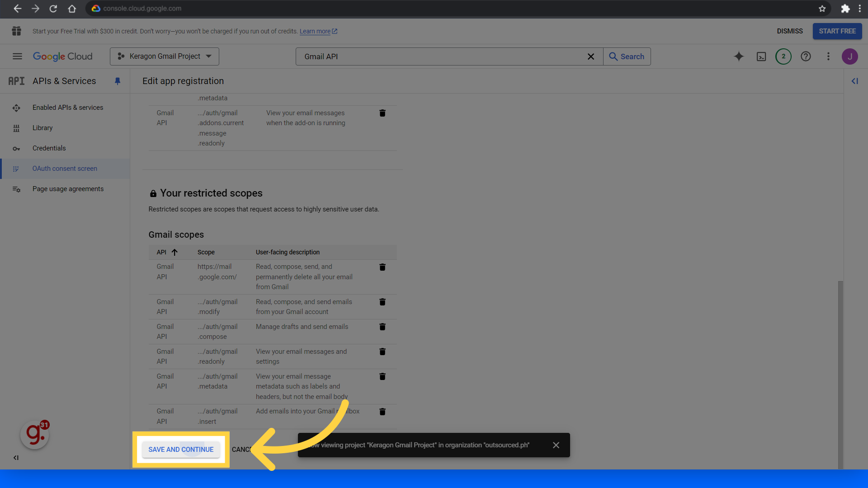Go back in browser history
The image size is (868, 488).
pos(17,9)
